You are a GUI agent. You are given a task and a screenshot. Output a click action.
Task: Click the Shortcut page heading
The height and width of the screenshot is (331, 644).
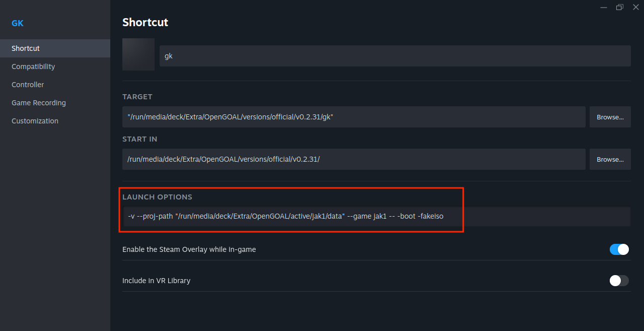click(x=145, y=22)
